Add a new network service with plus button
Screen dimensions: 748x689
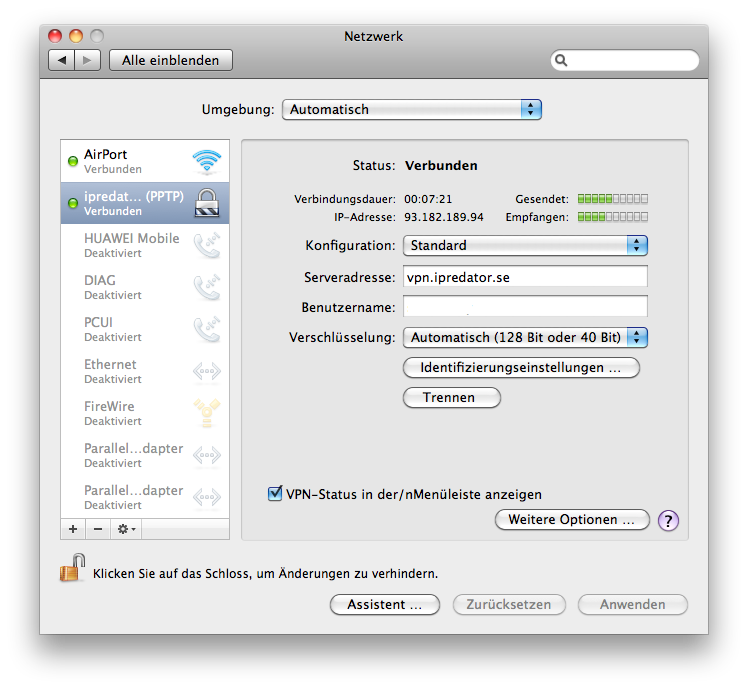tap(73, 529)
